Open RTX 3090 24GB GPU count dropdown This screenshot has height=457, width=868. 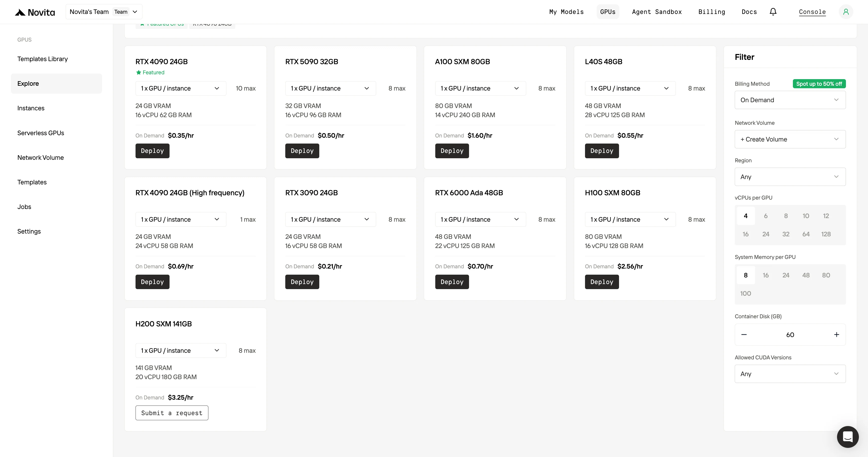click(x=330, y=219)
